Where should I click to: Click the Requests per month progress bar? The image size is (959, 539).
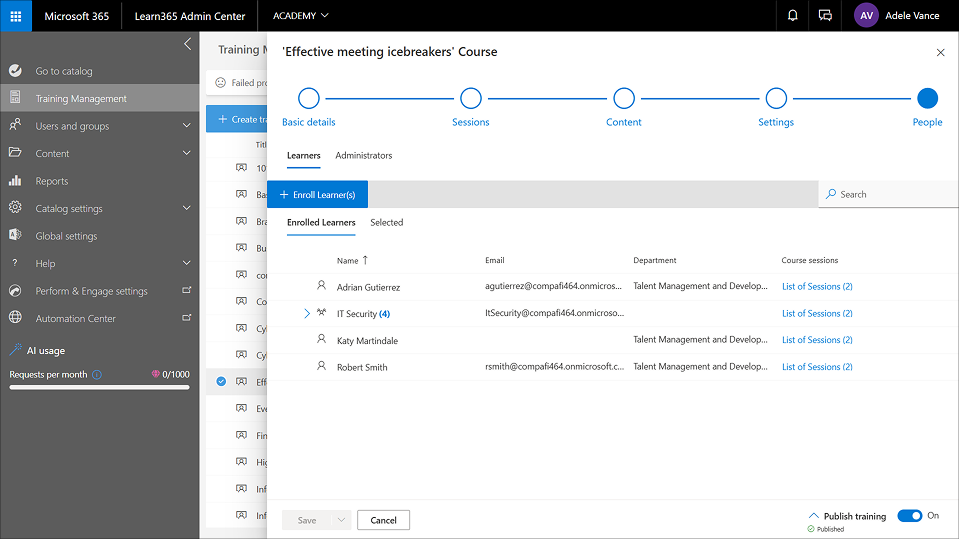(x=99, y=387)
